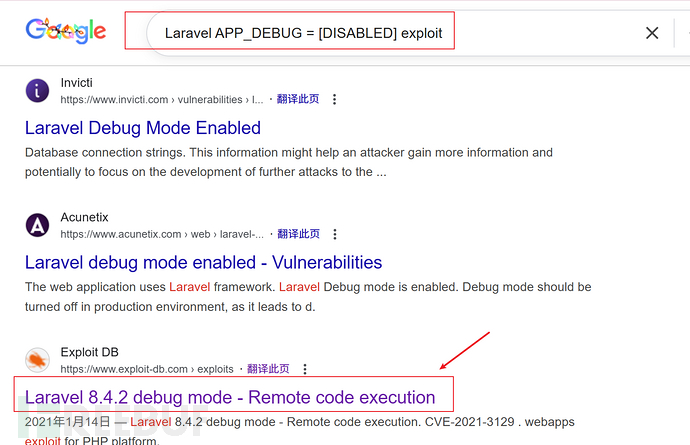Image resolution: width=690 pixels, height=445 pixels.
Task: Clear the search box with X
Action: pyautogui.click(x=652, y=33)
